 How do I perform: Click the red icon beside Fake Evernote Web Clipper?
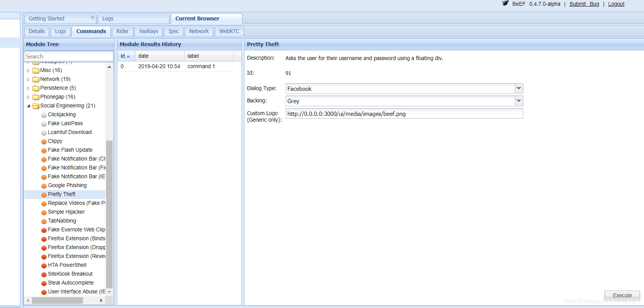click(44, 230)
